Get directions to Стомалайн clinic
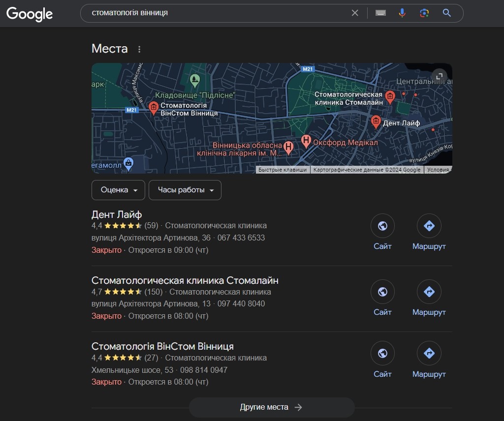Screen dimensions: 504x421 429,292
